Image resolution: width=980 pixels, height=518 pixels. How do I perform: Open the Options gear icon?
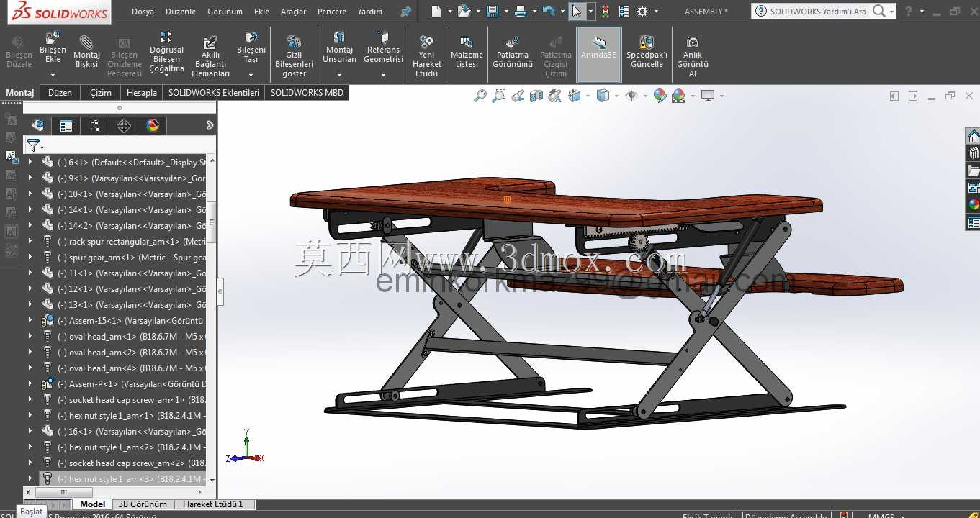click(x=642, y=12)
